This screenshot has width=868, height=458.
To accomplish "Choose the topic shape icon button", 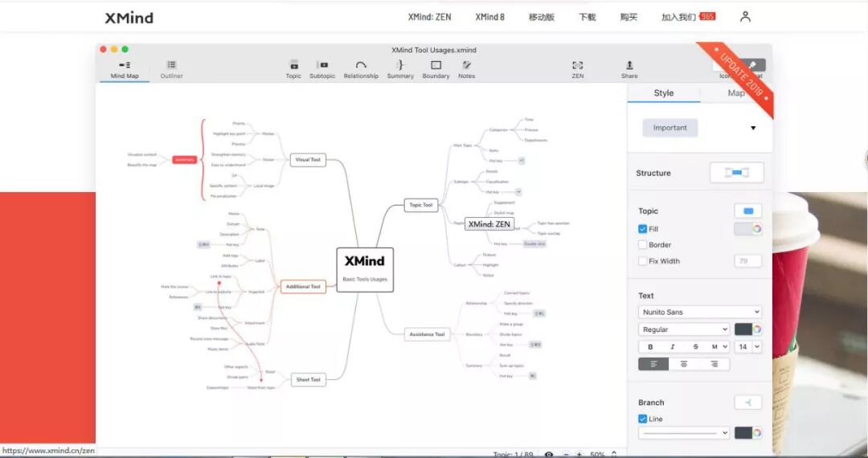I will [x=748, y=211].
